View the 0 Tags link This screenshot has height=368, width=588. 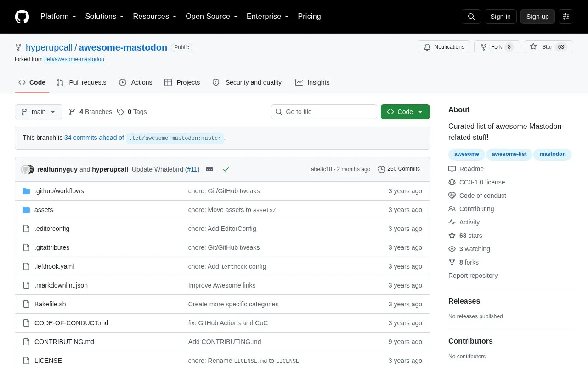point(132,112)
